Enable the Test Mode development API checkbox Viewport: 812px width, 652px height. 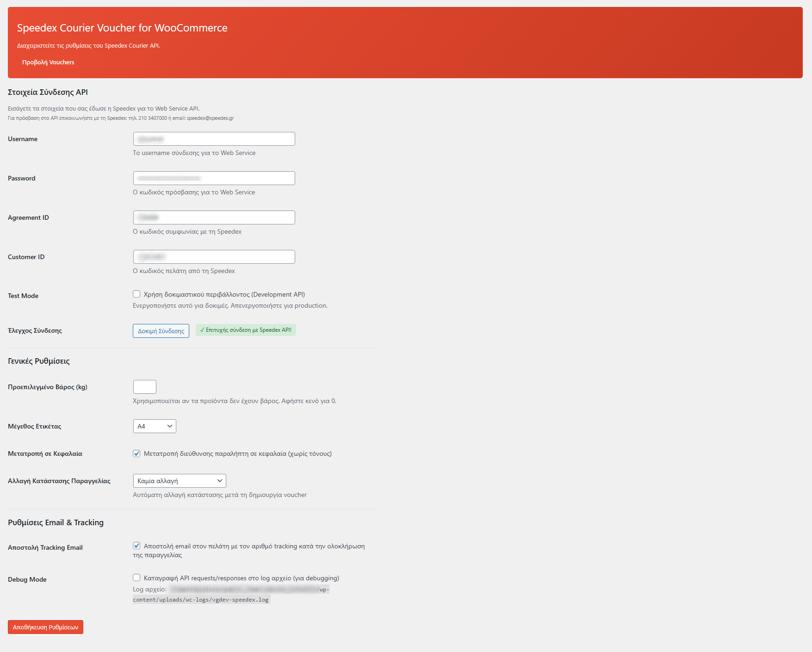(136, 294)
